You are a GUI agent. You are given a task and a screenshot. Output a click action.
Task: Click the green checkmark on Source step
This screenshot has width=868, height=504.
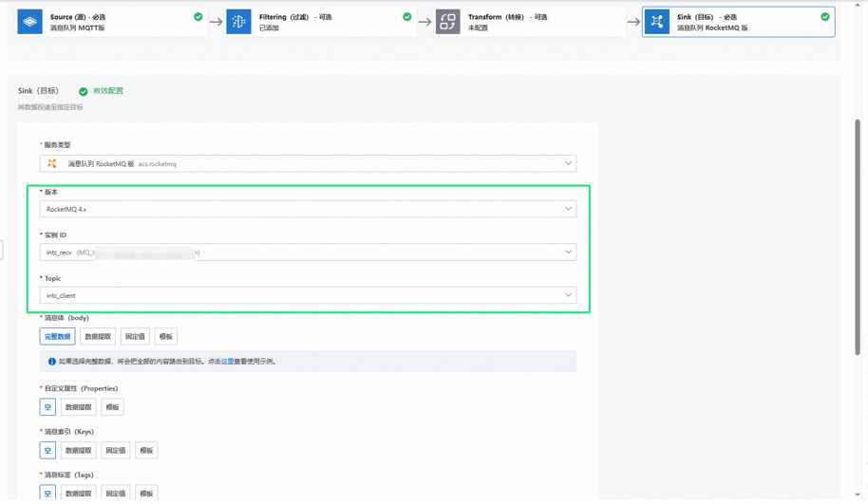[x=198, y=16]
